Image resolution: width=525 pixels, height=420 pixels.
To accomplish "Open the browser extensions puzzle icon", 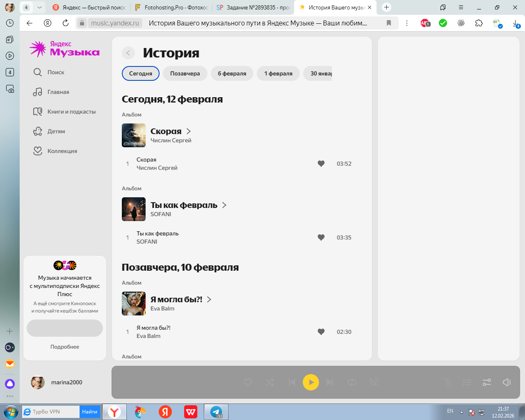I will (479, 23).
